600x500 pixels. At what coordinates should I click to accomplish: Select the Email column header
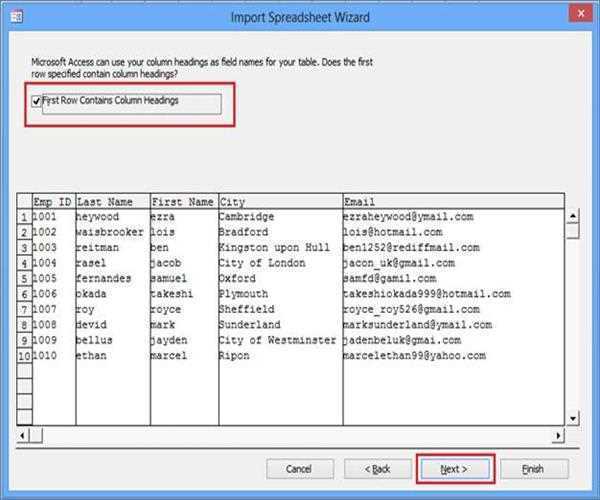point(452,202)
